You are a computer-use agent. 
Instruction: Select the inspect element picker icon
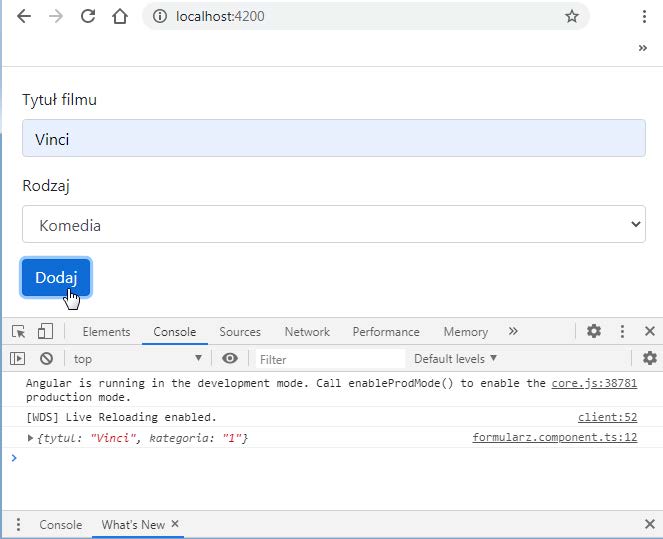coord(18,332)
